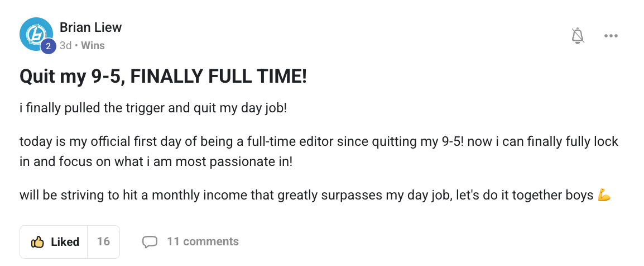
Task: Click the thumbs-up like icon
Action: (x=37, y=242)
